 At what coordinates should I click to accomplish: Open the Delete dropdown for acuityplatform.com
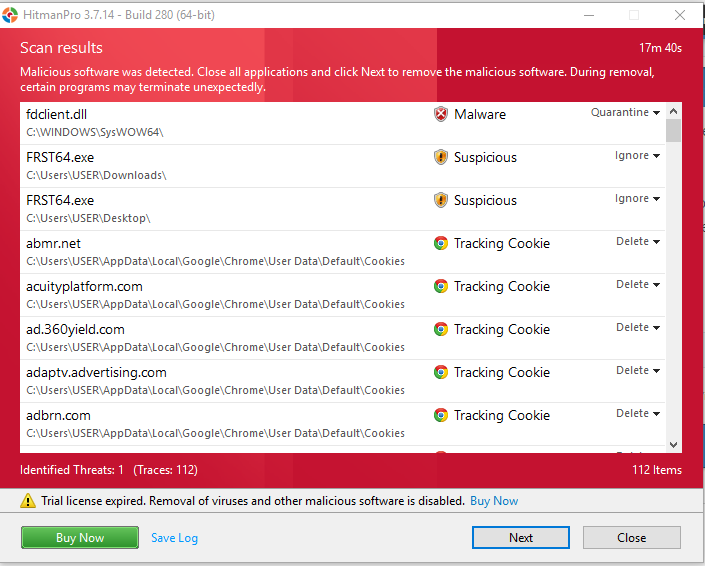tap(638, 285)
